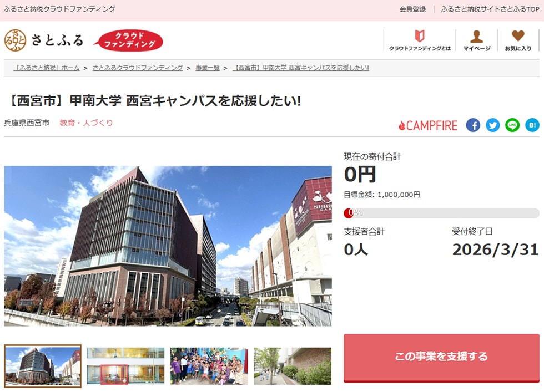Share the page on Facebook
544x392 pixels.
pos(472,125)
